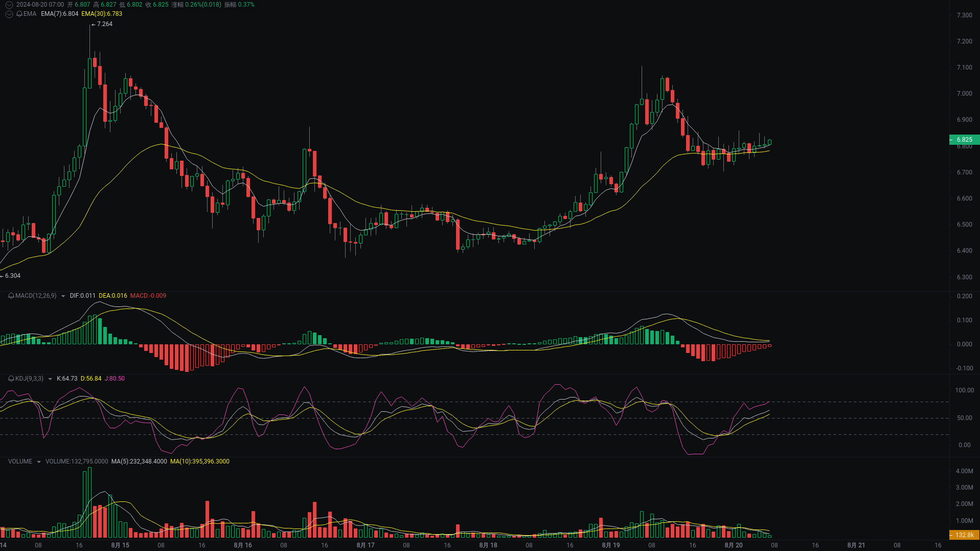Open the KDJ(9,3,3) dropdown arrow
The width and height of the screenshot is (980, 551).
pos(50,379)
